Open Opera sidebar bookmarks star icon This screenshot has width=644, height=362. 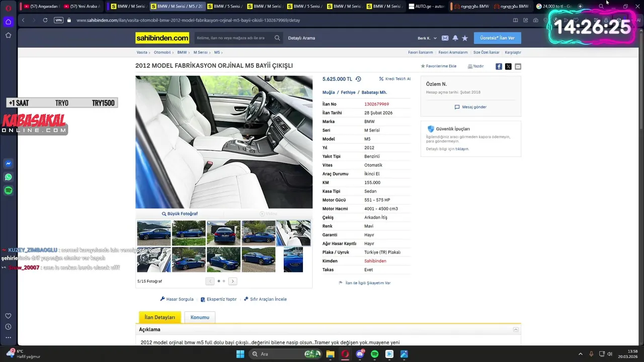pos(8,35)
